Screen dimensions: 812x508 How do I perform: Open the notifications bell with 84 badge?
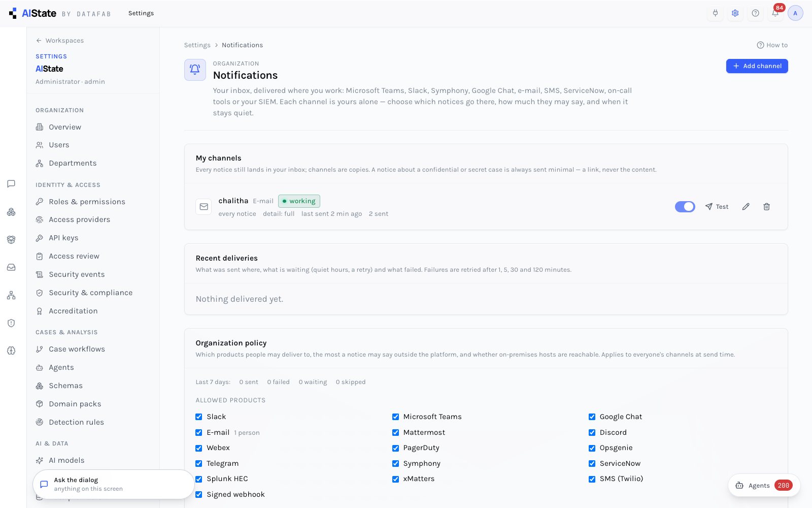pyautogui.click(x=775, y=13)
